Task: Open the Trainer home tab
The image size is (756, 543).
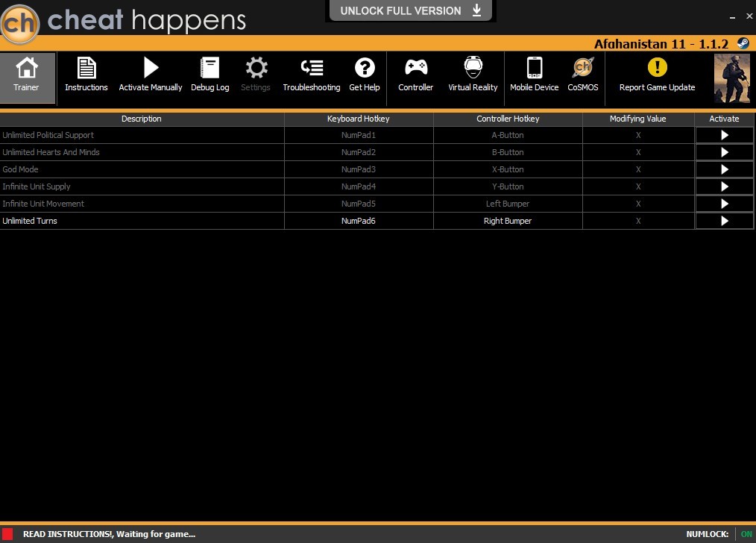Action: pos(27,77)
